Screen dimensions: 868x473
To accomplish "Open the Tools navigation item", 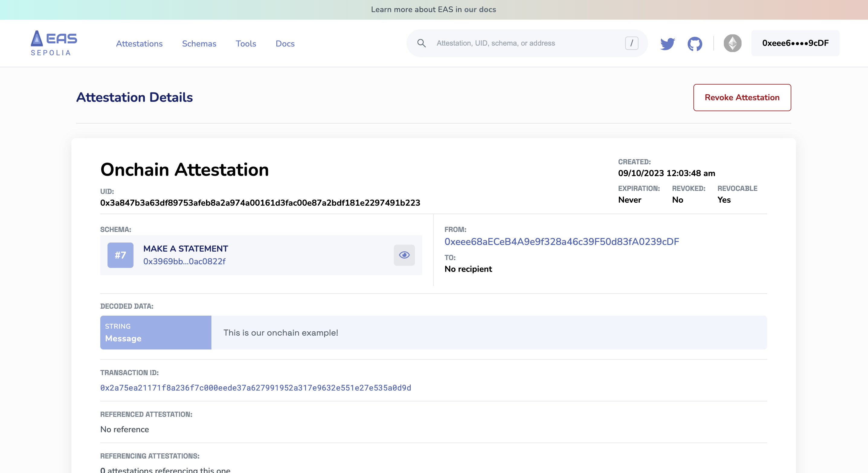I will point(246,43).
